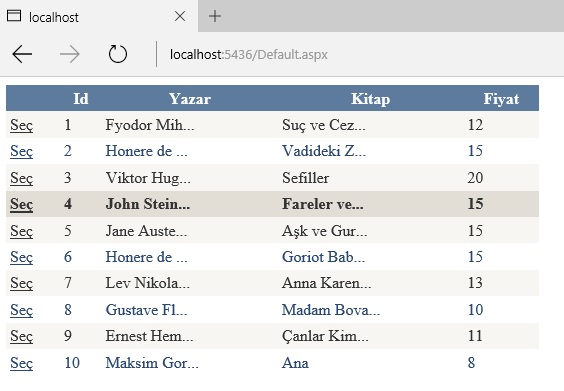Open a new tab with plus icon
Screen dimensions: 564x391
(215, 16)
